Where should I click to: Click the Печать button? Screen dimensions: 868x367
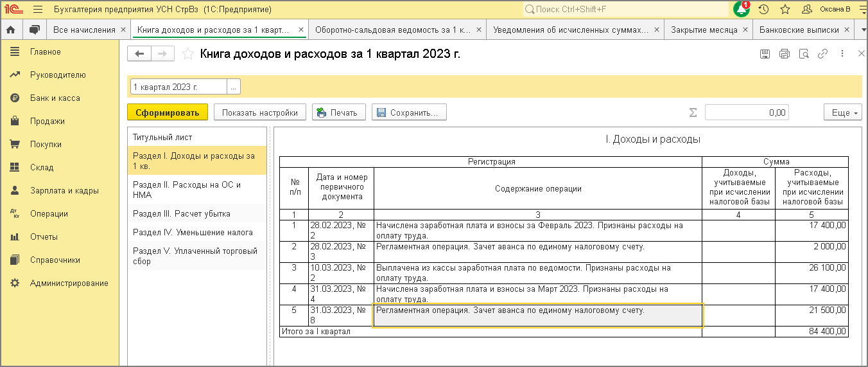339,112
